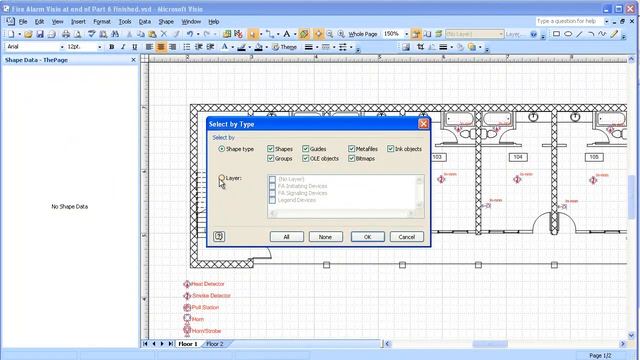Click the Copy icon
The width and height of the screenshot is (640, 360).
tap(140, 34)
